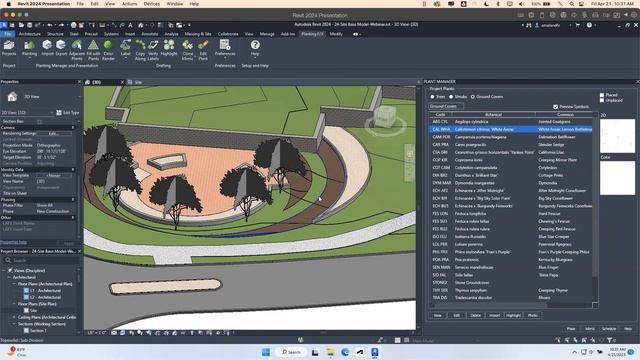Expand the Ceiling Plans node in Project Browser
This screenshot has height=360, width=640.
coord(13,317)
